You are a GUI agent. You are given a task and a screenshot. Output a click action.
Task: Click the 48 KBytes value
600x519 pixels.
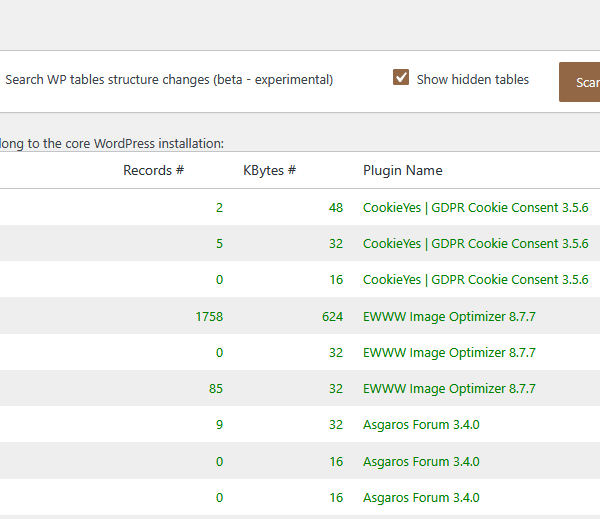[x=336, y=207]
